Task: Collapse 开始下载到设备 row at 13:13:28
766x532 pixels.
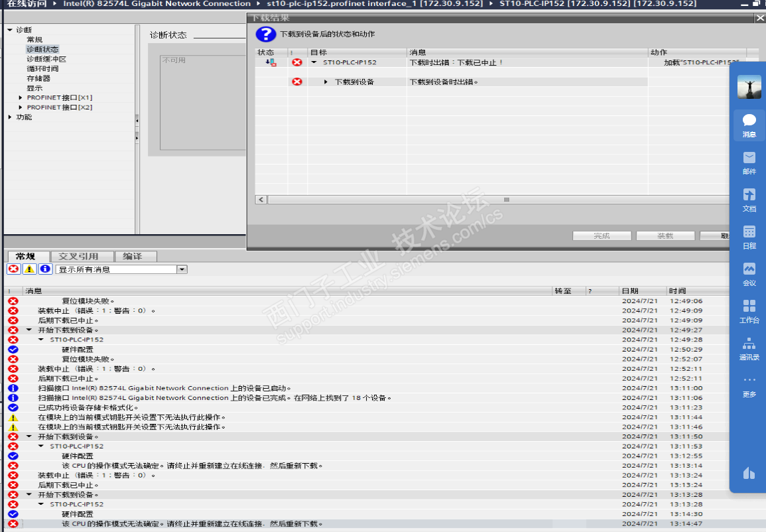Action: pyautogui.click(x=29, y=495)
